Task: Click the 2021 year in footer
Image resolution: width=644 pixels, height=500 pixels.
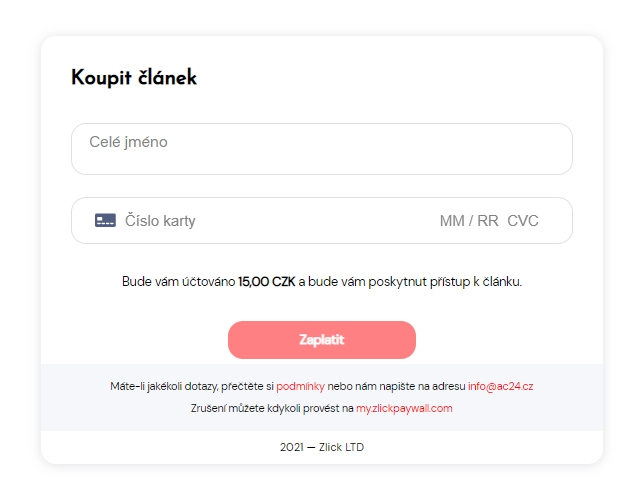Action: (291, 447)
